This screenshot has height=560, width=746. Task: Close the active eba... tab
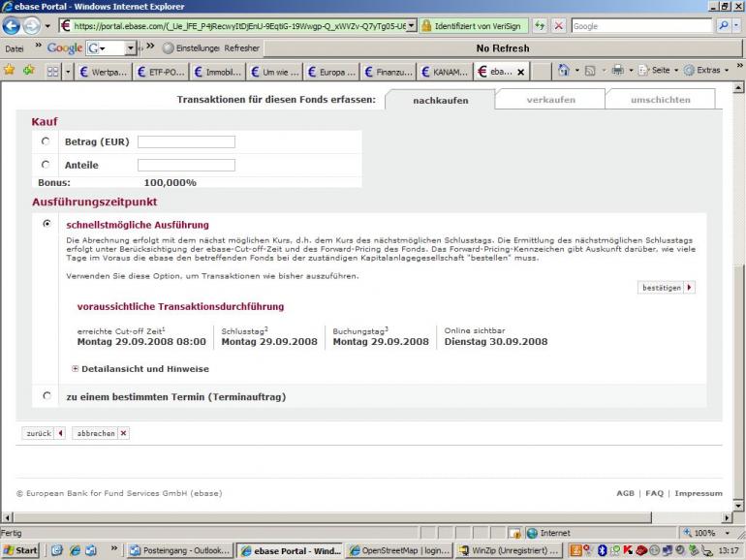[x=521, y=72]
